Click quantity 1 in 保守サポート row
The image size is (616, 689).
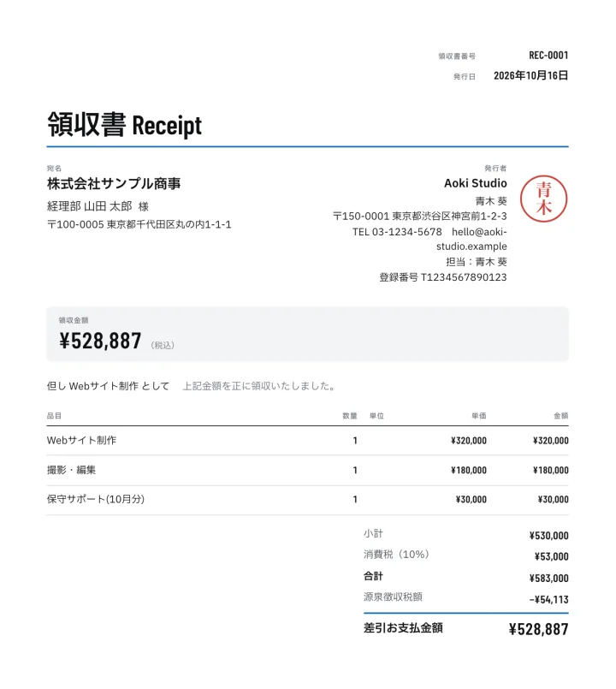click(x=355, y=500)
